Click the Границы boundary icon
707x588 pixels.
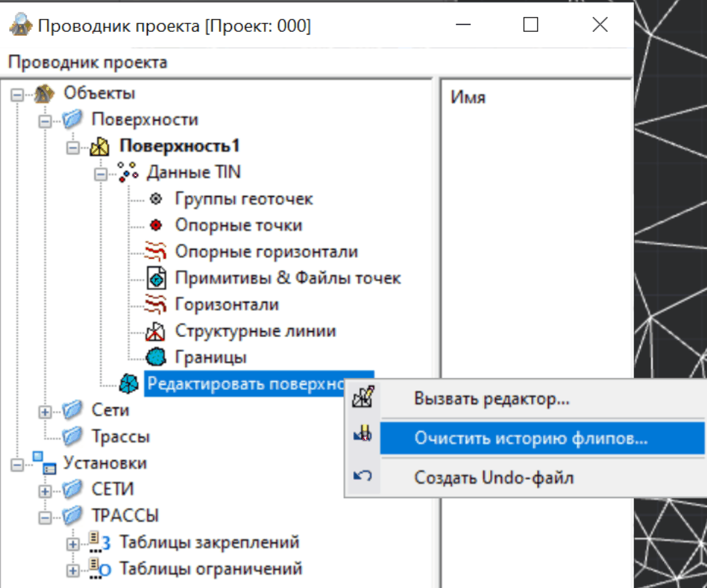(156, 357)
